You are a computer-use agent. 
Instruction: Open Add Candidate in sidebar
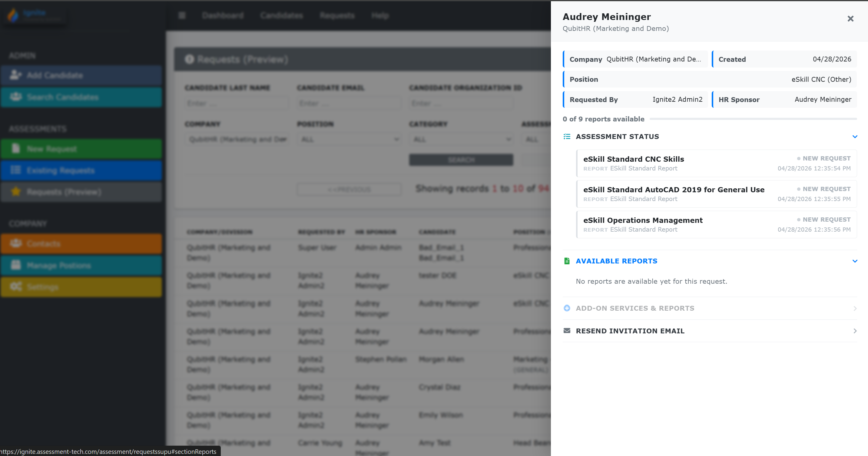point(81,75)
